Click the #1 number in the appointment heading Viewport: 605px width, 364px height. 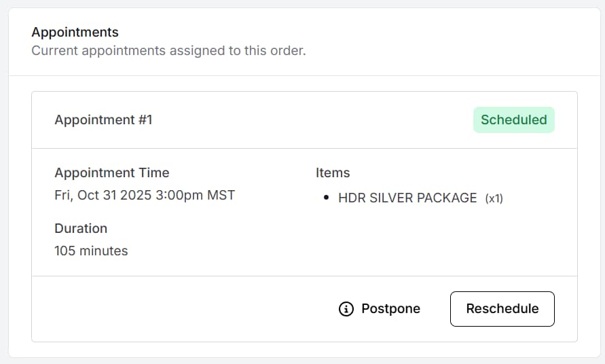pos(145,120)
